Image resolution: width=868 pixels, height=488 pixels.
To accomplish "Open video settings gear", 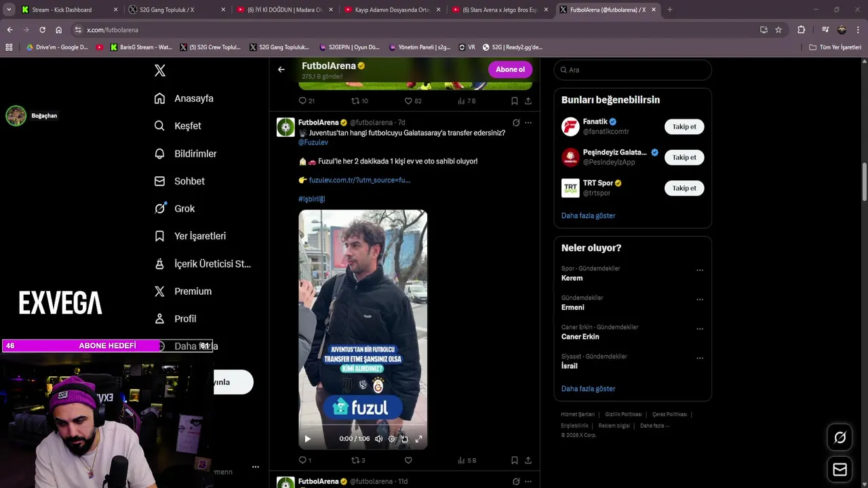I will tap(391, 439).
